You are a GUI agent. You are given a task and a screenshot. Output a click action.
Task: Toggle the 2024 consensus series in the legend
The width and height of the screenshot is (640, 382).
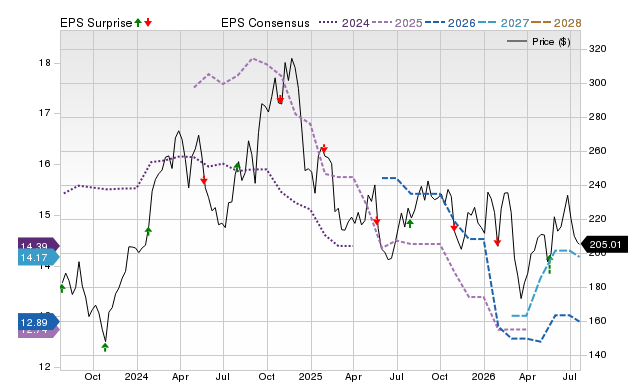coord(344,23)
